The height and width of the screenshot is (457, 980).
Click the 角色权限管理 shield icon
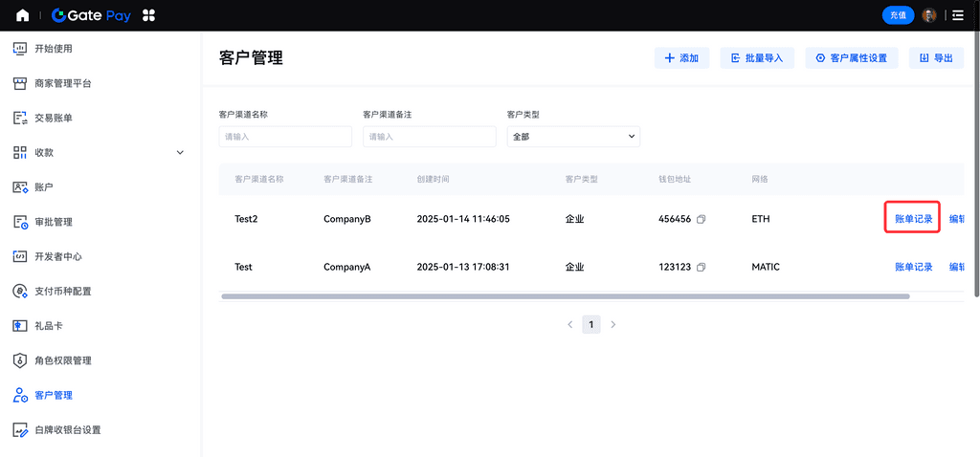coord(20,360)
